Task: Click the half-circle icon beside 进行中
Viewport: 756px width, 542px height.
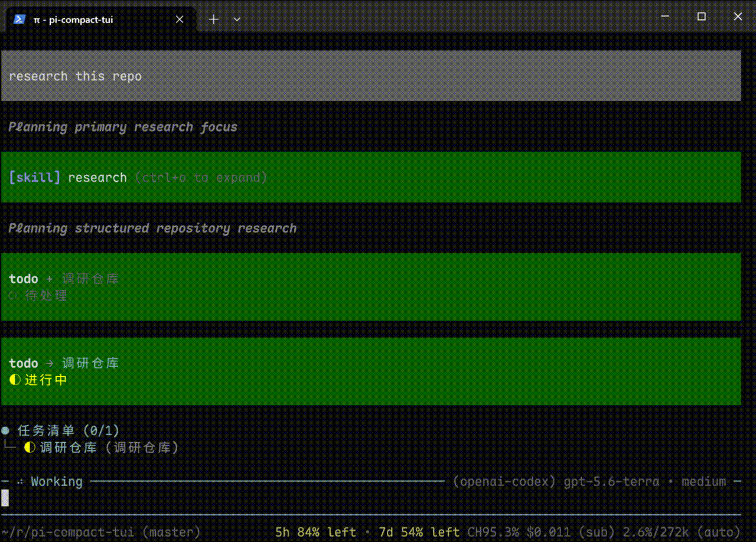Action: click(15, 380)
